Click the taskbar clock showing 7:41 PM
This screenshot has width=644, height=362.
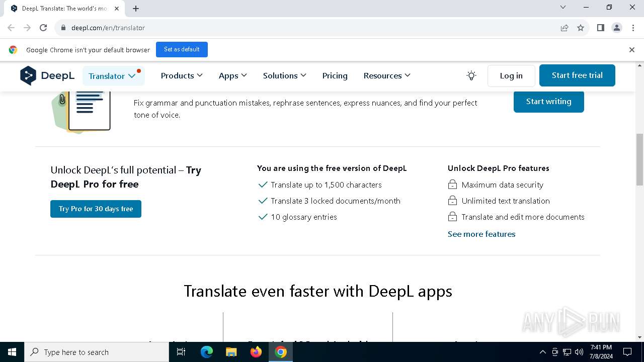pos(601,352)
